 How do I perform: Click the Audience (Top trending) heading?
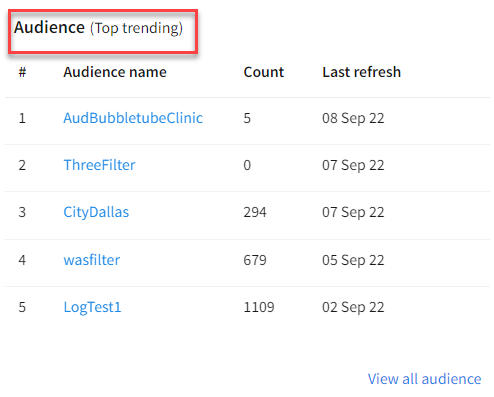click(x=98, y=28)
